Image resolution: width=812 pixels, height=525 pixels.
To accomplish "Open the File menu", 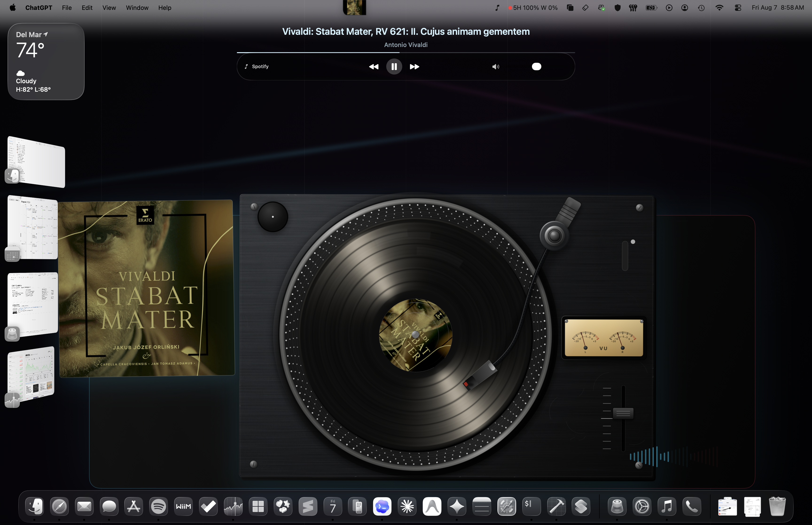I will tap(67, 8).
